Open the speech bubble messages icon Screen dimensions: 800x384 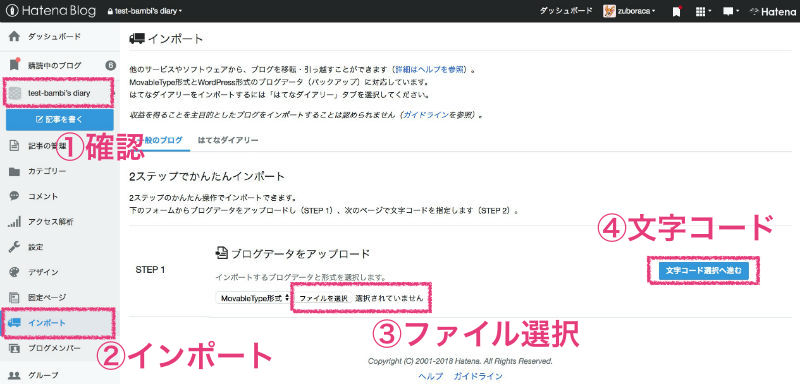731,11
